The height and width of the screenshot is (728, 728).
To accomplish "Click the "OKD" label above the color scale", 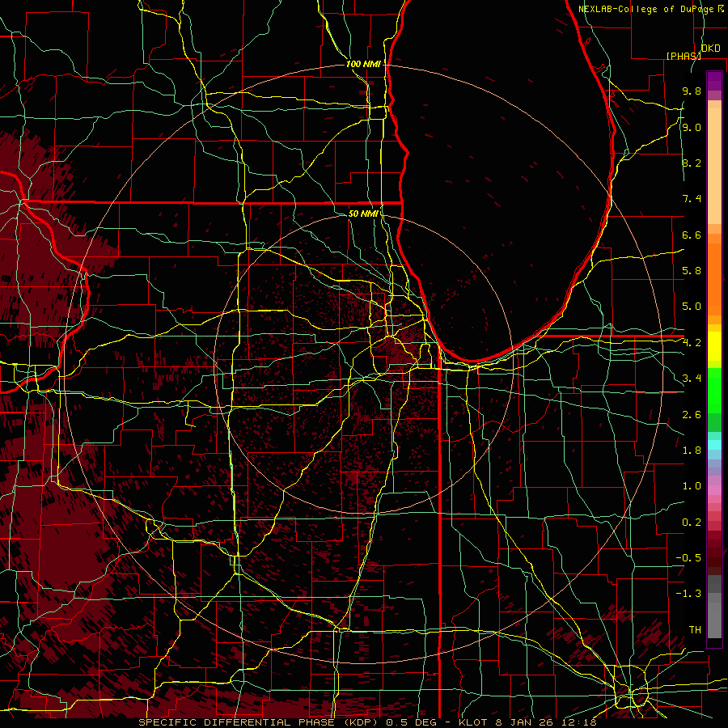I will 711,48.
